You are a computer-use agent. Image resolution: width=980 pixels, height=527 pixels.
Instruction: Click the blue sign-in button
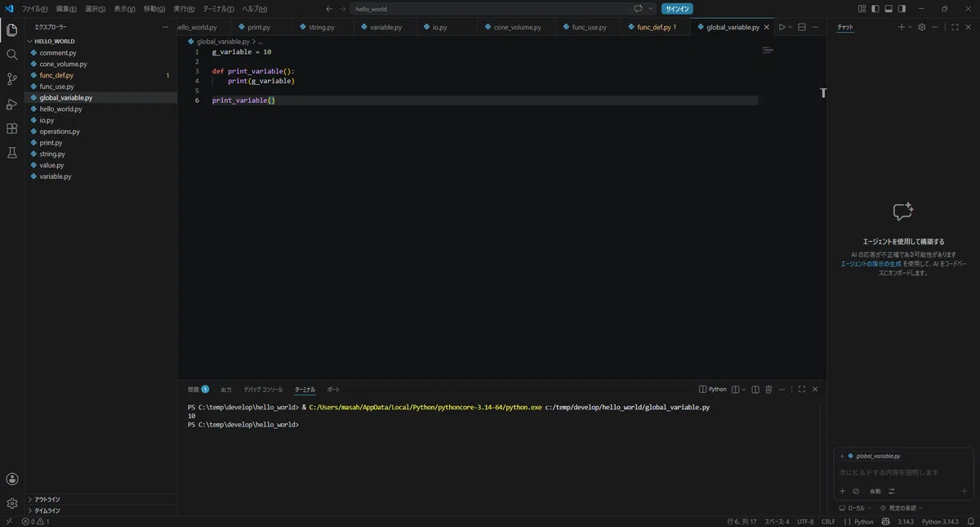point(677,9)
